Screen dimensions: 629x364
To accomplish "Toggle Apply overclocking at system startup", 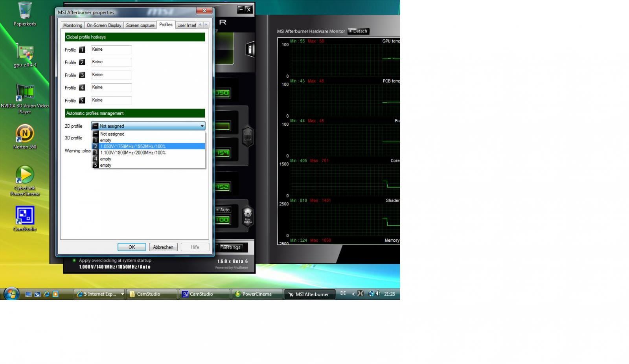I will (74, 260).
